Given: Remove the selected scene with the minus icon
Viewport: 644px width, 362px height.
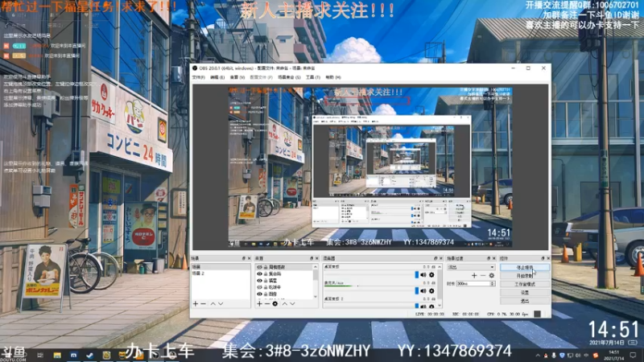Looking at the screenshot, I should tap(204, 304).
